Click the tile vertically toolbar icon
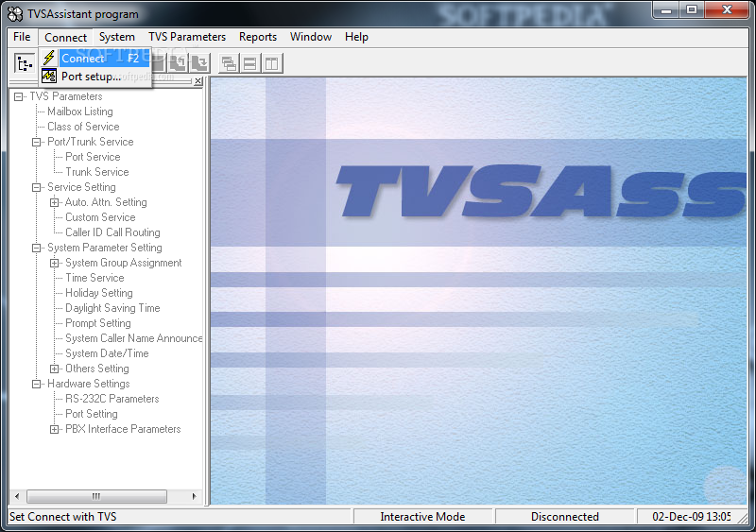The image size is (756, 532). pos(272,63)
